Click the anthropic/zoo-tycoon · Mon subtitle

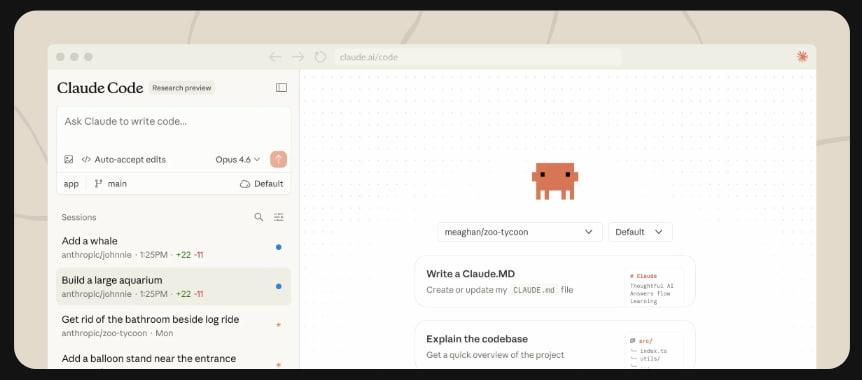117,333
